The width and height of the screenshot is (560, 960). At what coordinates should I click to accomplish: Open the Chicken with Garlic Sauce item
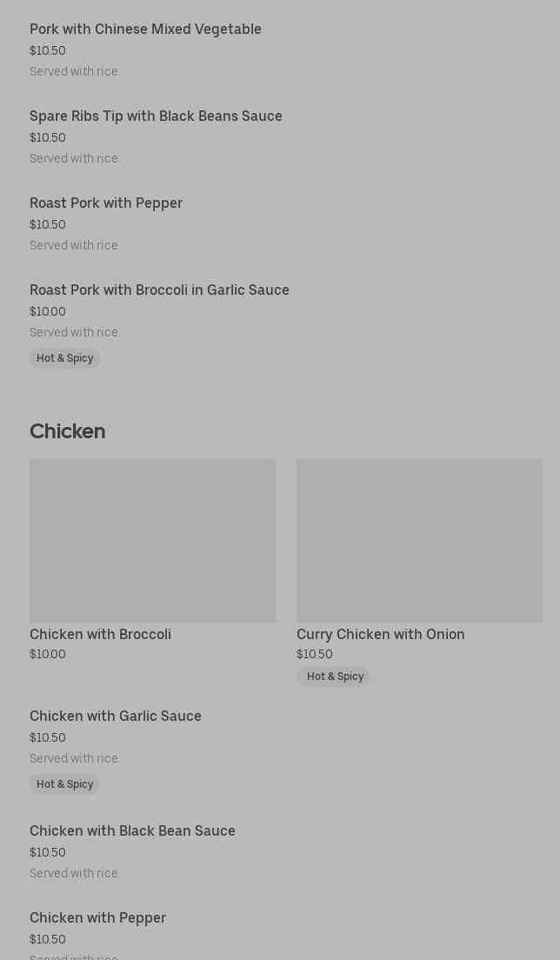[x=116, y=717]
